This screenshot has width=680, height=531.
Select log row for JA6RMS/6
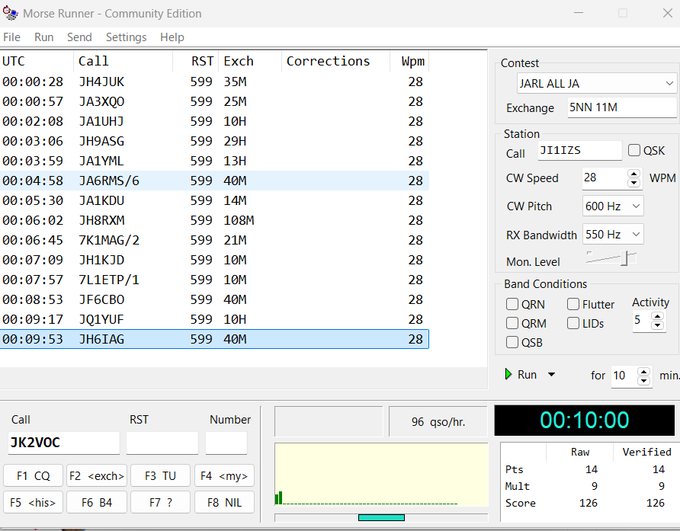tap(214, 180)
